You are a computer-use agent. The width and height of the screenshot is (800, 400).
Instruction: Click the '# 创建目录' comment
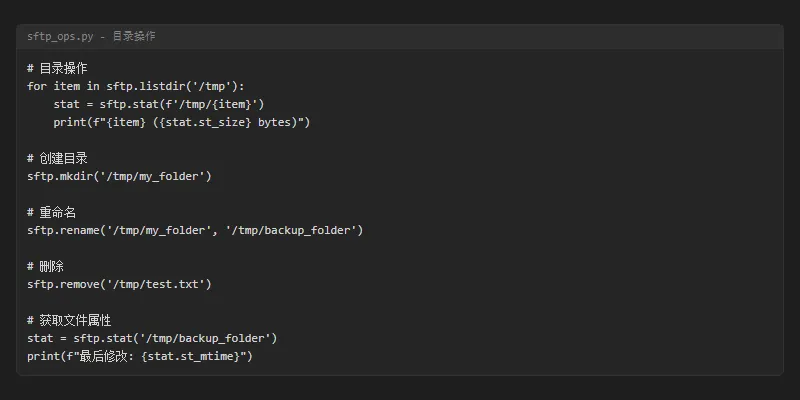pyautogui.click(x=57, y=158)
